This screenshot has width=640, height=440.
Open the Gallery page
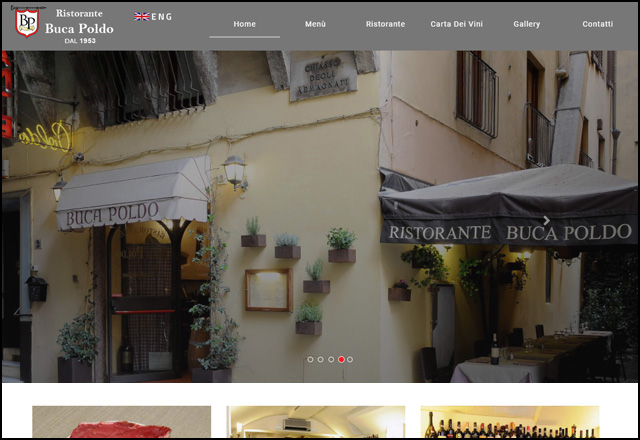527,24
